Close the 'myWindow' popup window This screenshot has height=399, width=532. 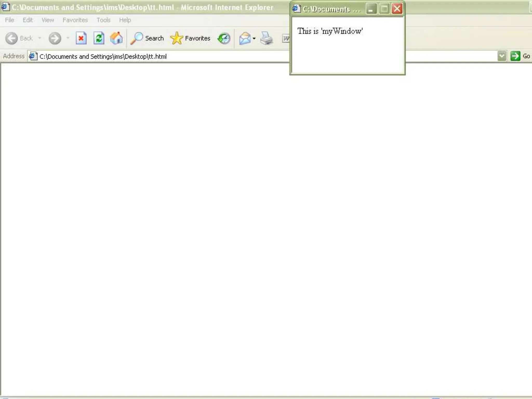point(397,9)
